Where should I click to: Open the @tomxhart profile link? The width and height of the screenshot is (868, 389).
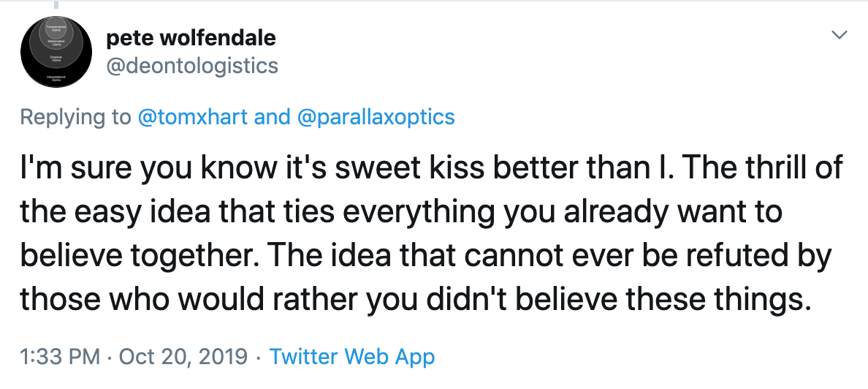coord(192,117)
